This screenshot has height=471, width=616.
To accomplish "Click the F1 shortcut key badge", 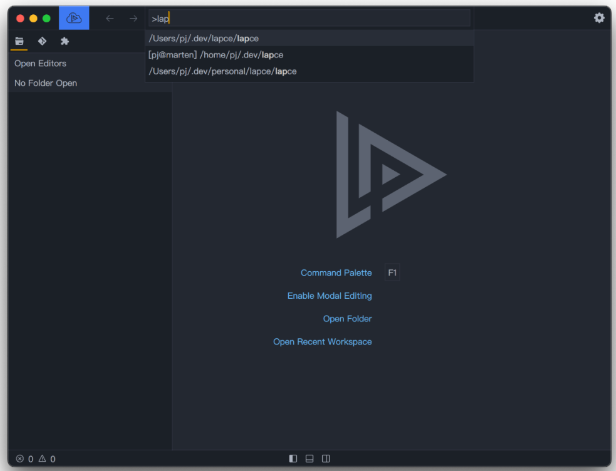I will [x=392, y=273].
